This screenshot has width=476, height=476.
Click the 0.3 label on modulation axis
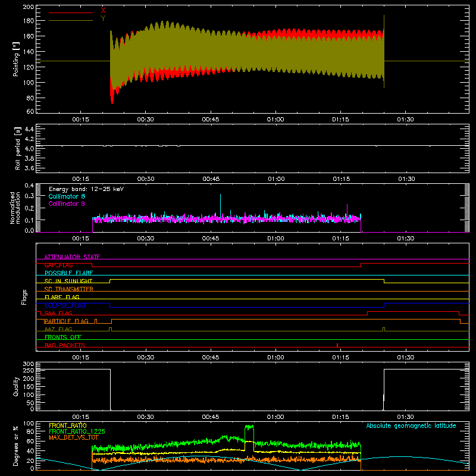[29, 196]
